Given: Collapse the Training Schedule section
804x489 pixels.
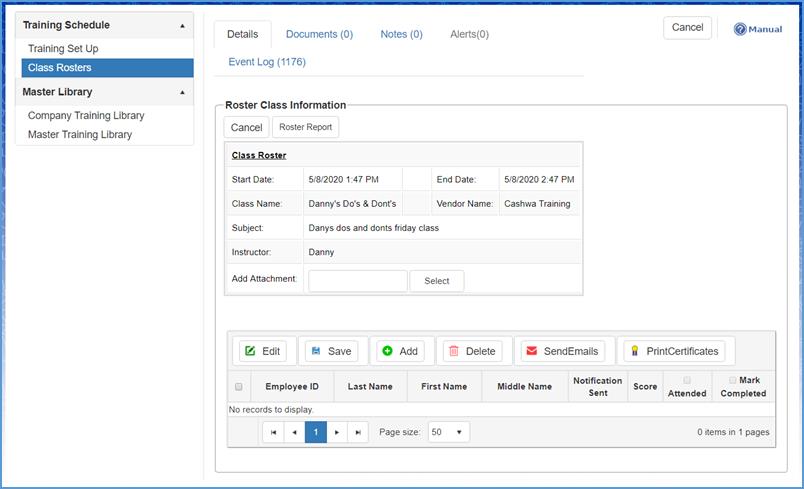Looking at the screenshot, I should click(x=182, y=25).
